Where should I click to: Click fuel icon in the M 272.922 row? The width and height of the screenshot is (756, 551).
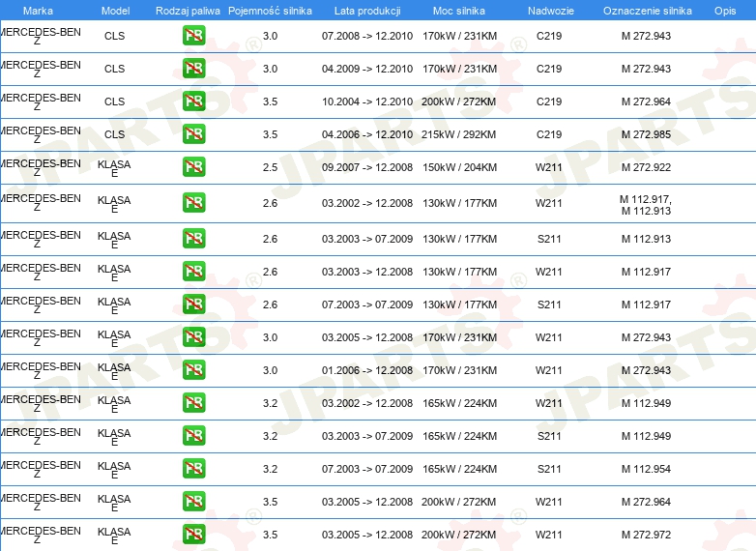click(193, 167)
